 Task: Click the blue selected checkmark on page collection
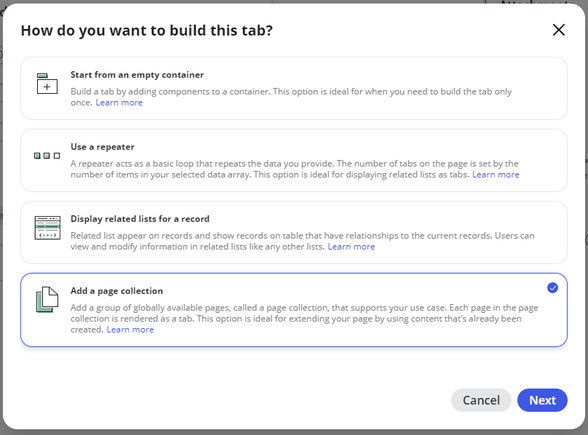point(552,288)
